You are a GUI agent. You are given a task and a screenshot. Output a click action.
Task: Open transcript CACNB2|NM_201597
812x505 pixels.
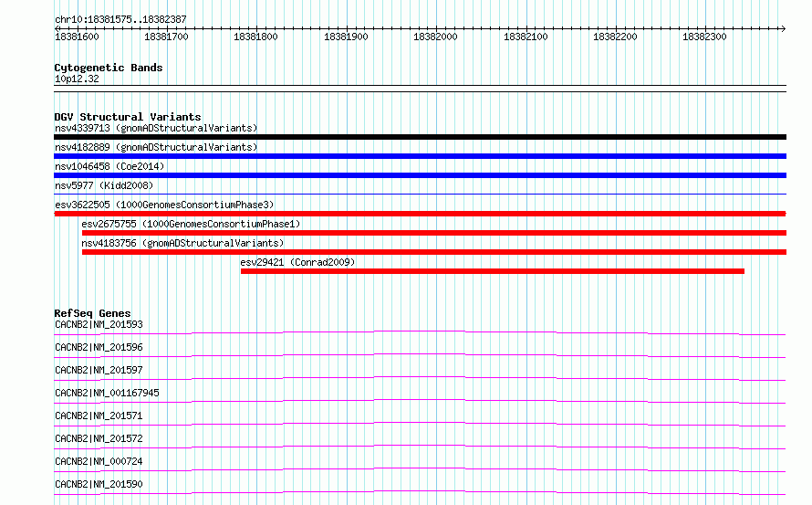pos(99,370)
